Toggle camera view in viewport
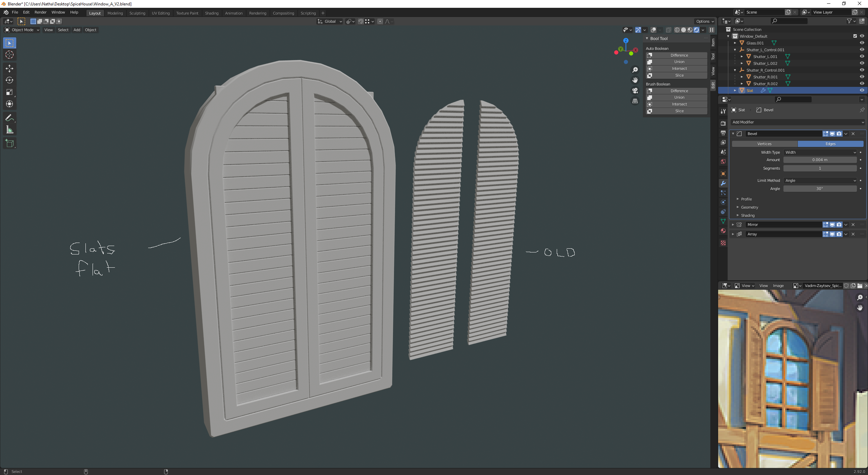 (635, 91)
